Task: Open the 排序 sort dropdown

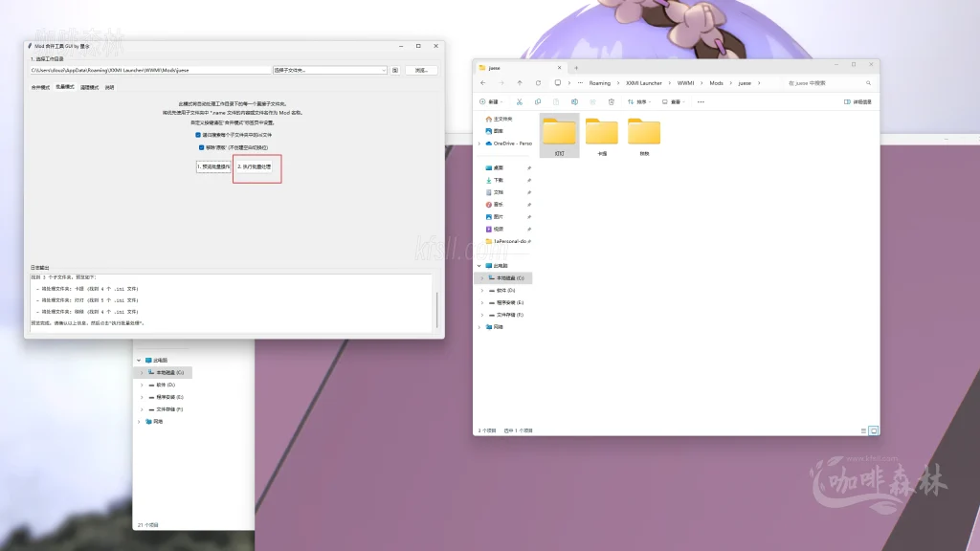Action: (x=641, y=101)
